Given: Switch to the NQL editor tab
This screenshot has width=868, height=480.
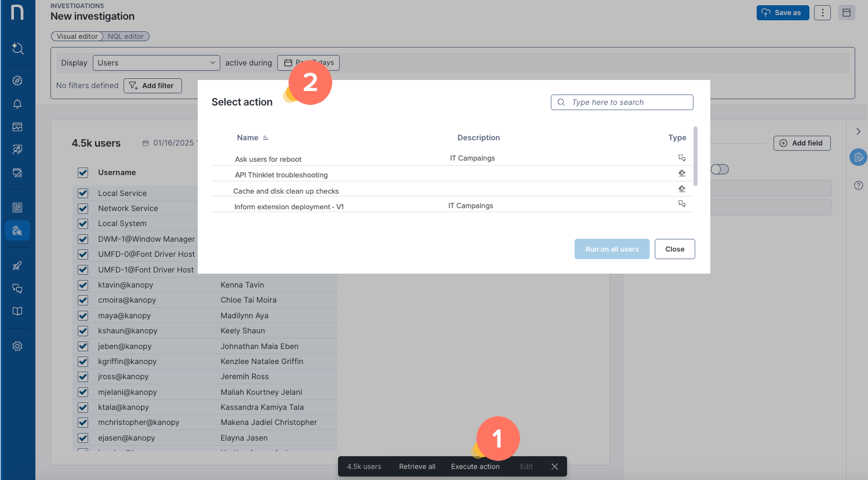Looking at the screenshot, I should click(x=126, y=37).
